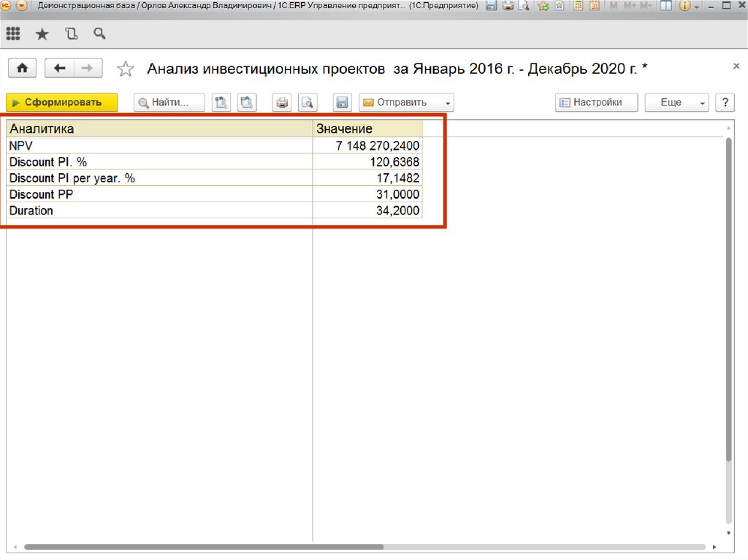Toggle the panel layout icon in title bar

[666, 6]
